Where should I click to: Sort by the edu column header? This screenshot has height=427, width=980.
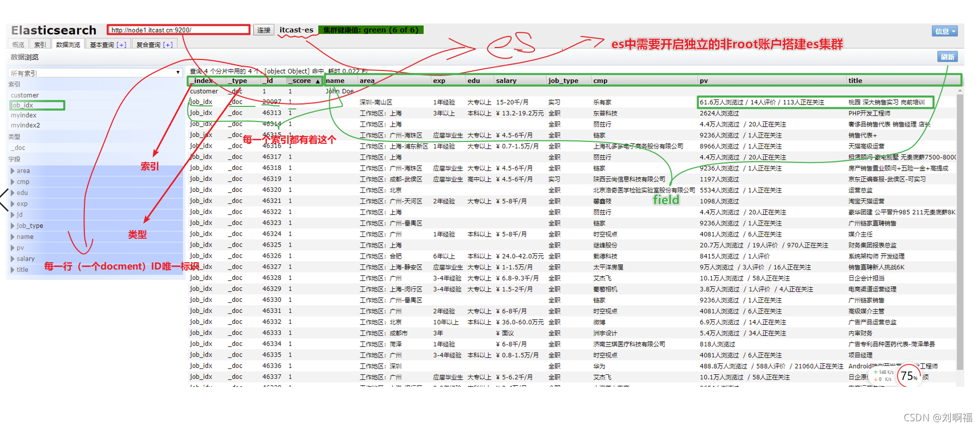479,81
